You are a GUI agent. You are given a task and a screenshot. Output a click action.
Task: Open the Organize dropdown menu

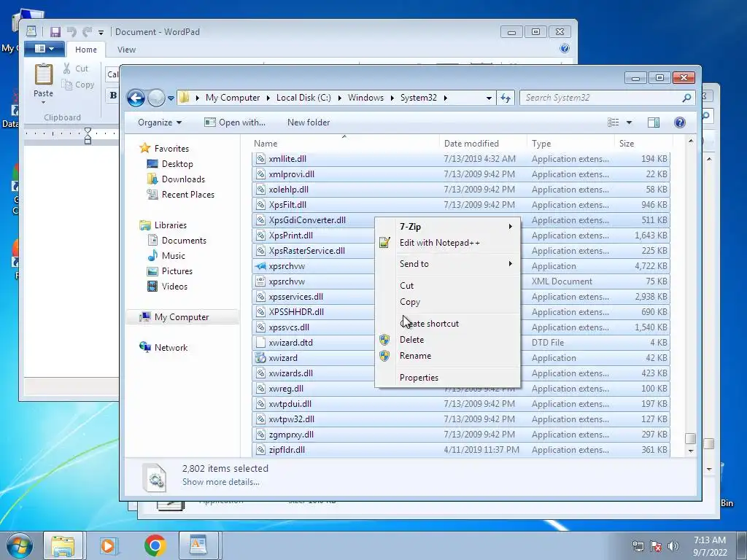(x=160, y=122)
